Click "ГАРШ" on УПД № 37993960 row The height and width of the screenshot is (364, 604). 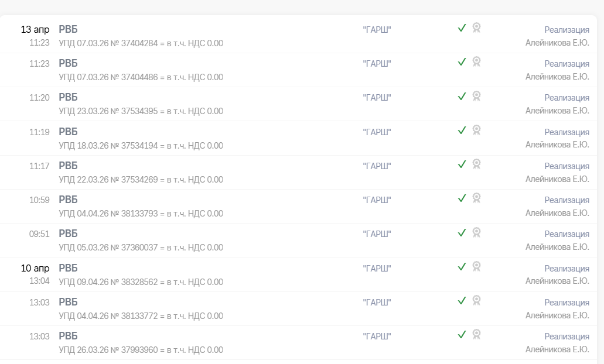click(377, 336)
